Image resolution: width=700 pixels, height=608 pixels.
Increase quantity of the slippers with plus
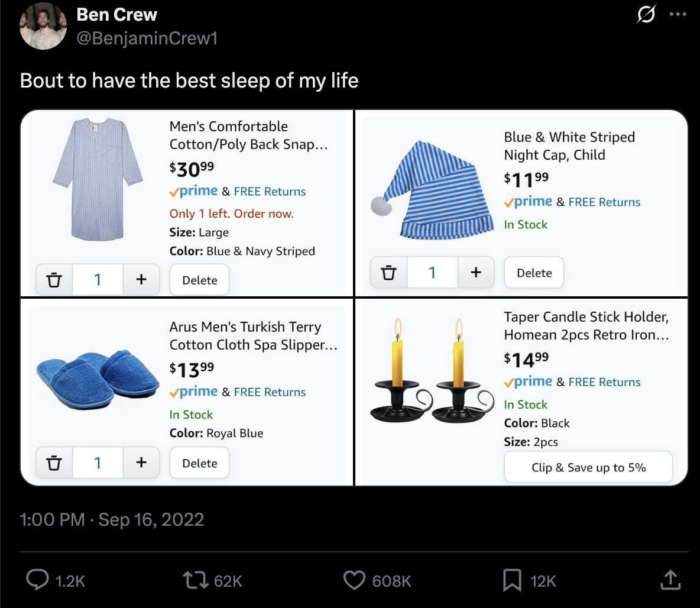pyautogui.click(x=141, y=463)
